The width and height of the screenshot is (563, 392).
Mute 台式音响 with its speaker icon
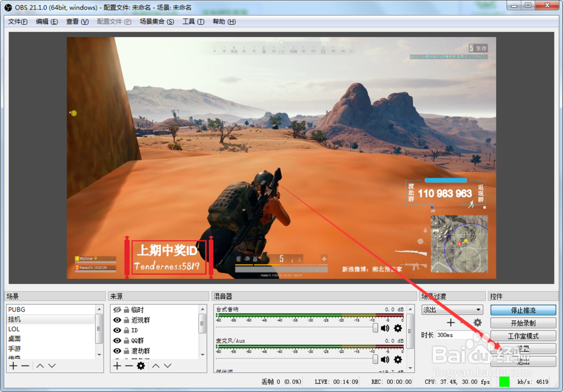pos(385,328)
